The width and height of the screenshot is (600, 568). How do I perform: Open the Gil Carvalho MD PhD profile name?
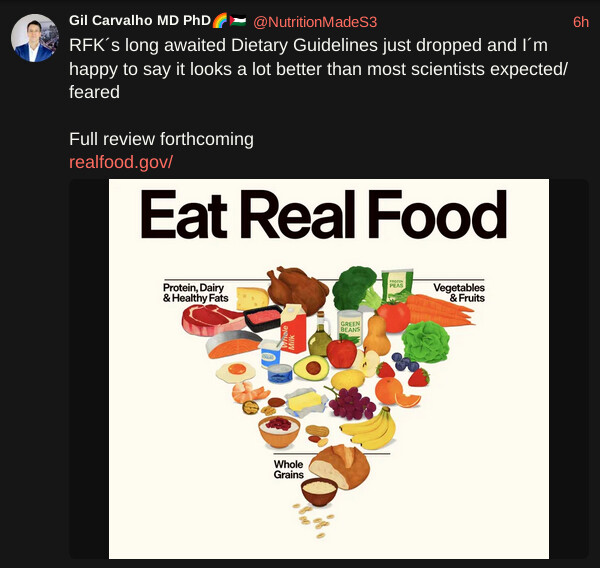pyautogui.click(x=139, y=21)
